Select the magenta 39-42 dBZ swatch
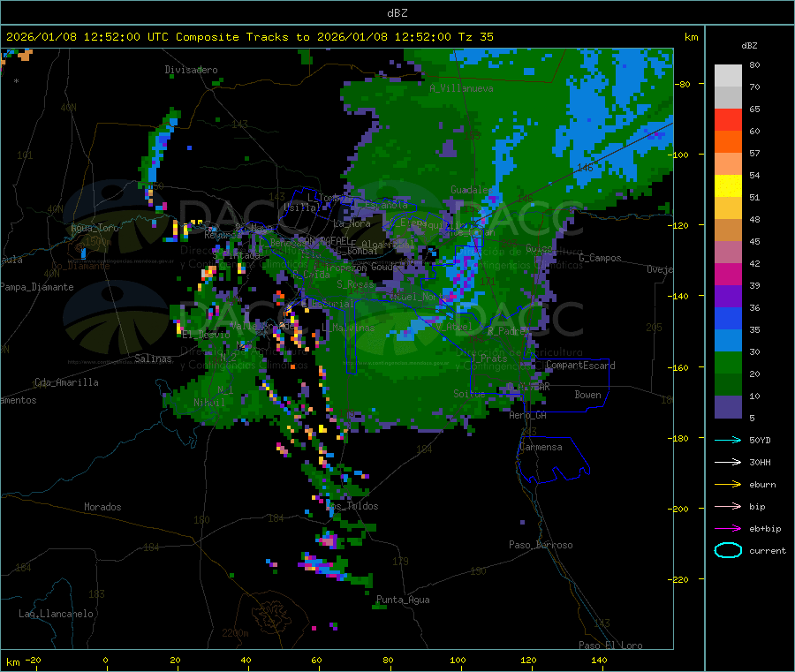This screenshot has height=672, width=795. 728,274
